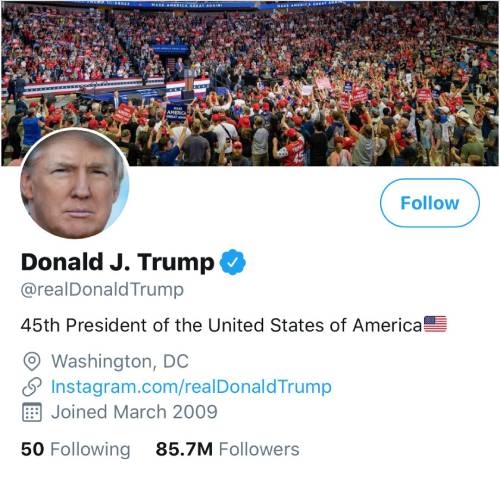Click the blue verified checkmark badge
The height and width of the screenshot is (479, 500).
pos(233,262)
